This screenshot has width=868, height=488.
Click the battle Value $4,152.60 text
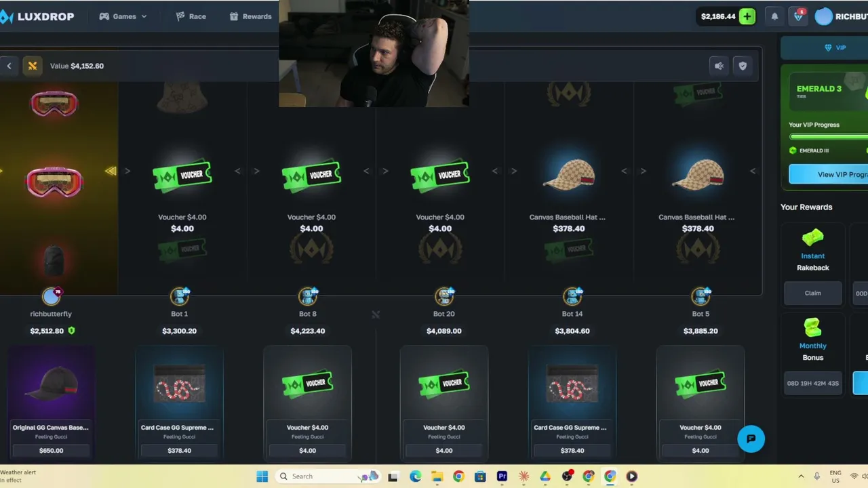point(77,66)
